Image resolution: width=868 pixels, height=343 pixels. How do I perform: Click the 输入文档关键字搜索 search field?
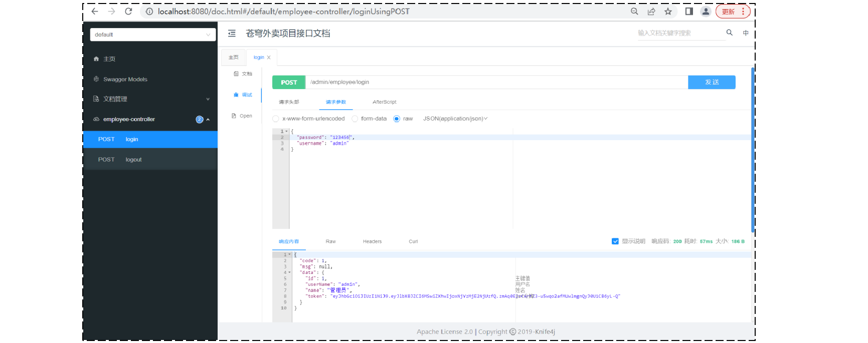click(x=681, y=33)
